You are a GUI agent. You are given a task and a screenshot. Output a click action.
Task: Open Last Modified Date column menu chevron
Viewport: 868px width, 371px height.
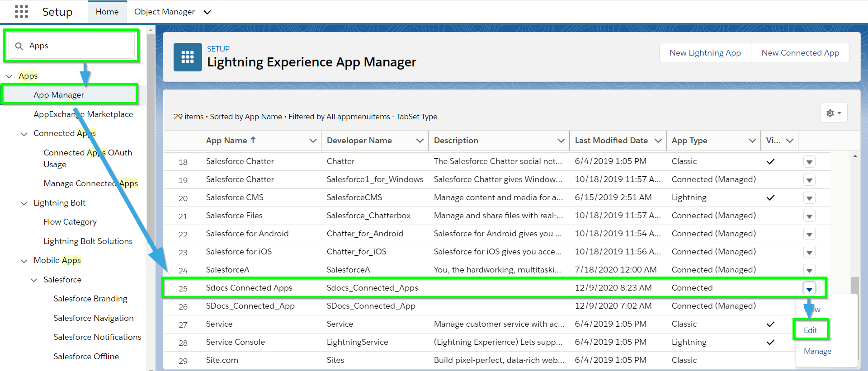(x=658, y=141)
